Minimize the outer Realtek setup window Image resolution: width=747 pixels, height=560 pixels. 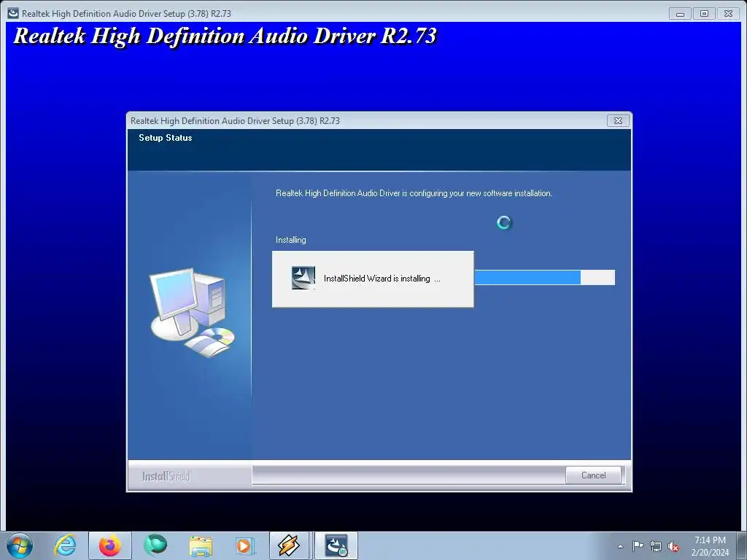click(x=680, y=14)
